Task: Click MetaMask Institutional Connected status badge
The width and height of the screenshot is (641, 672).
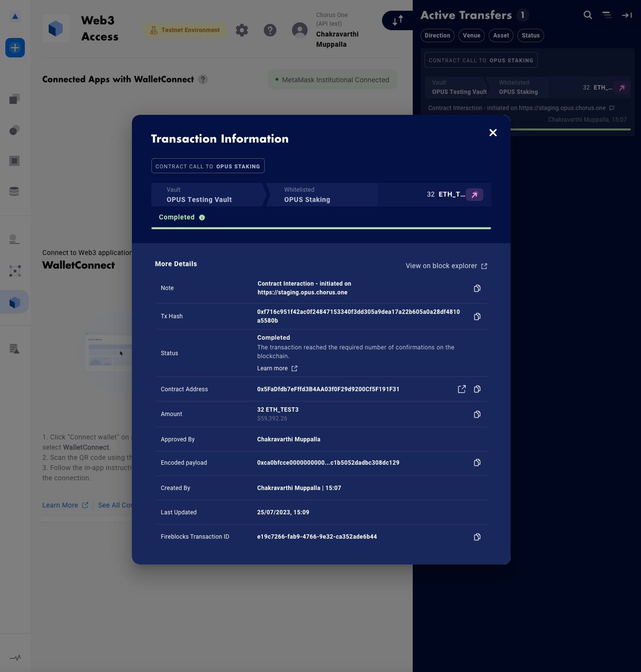Action: [x=332, y=80]
